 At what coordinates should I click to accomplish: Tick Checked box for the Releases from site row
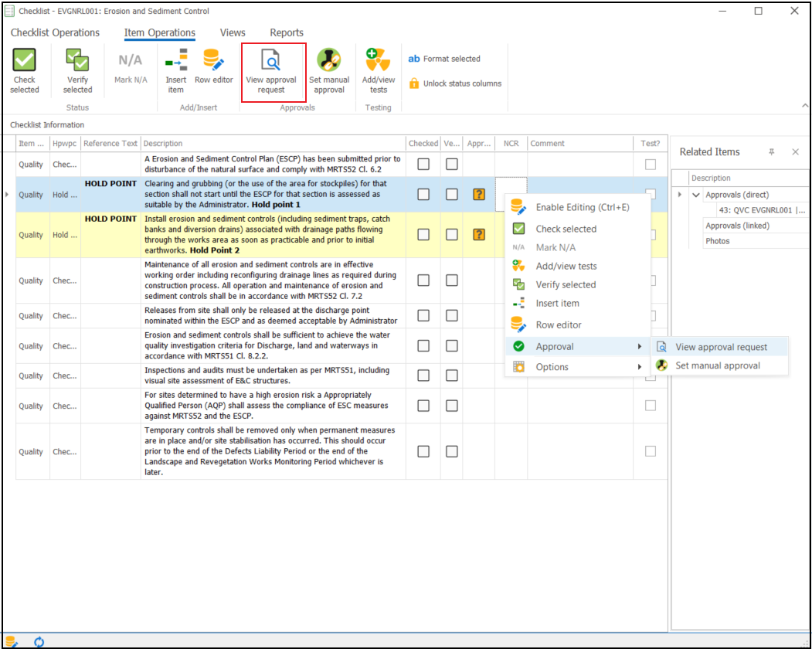tap(423, 315)
